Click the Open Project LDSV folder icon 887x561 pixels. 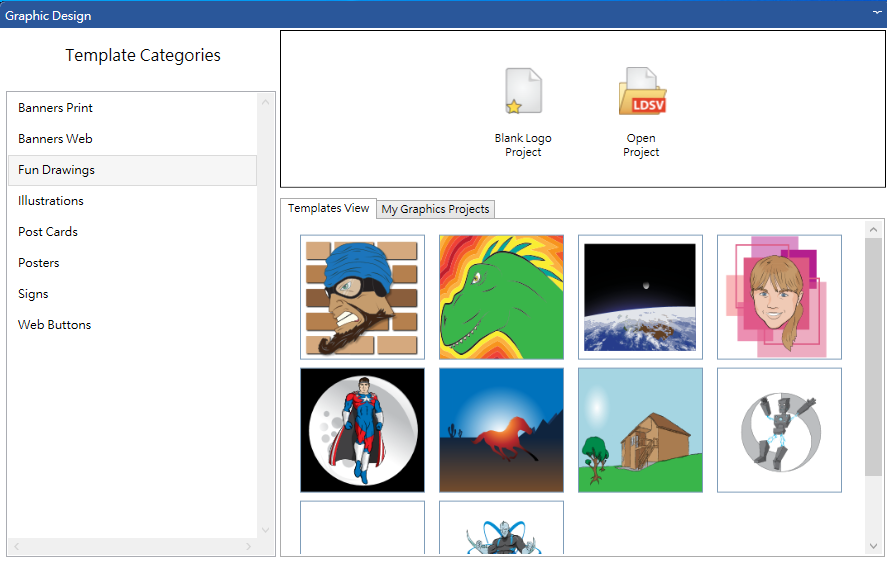coord(642,91)
